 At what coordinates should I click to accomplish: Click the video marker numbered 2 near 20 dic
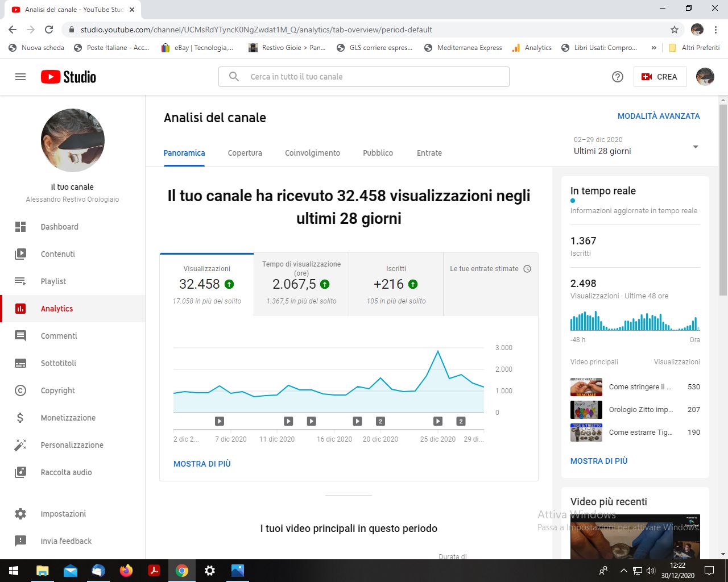[380, 421]
